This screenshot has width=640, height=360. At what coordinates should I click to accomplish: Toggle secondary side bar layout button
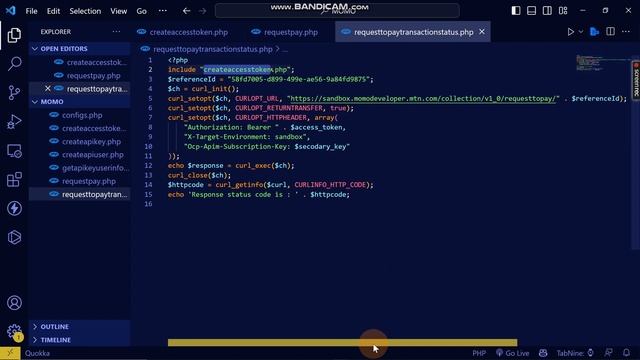[547, 11]
